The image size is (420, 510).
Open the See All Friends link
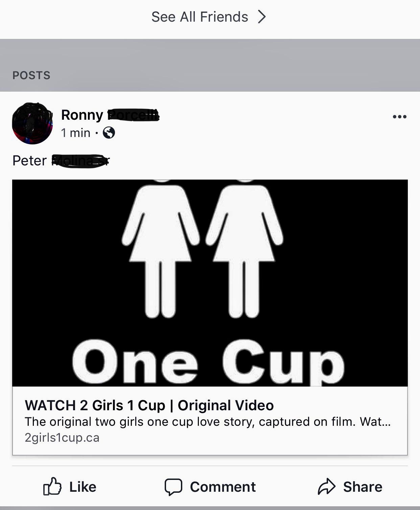(x=200, y=17)
